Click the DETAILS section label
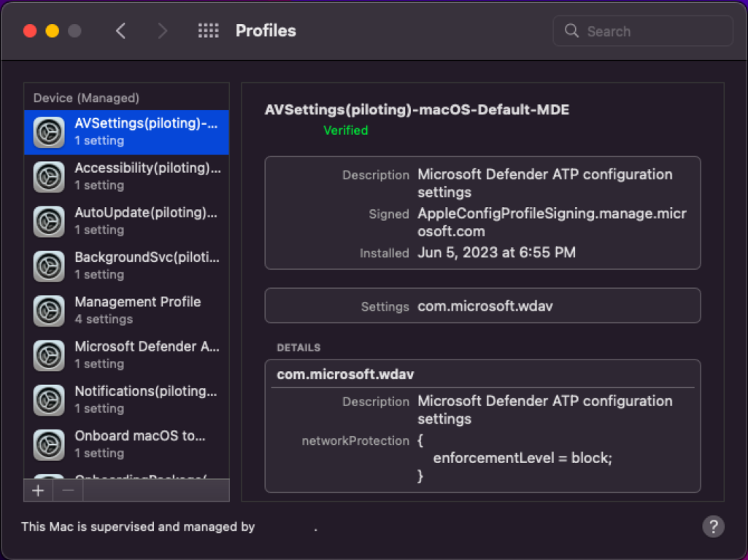Screen dimensions: 748x560 (x=298, y=347)
